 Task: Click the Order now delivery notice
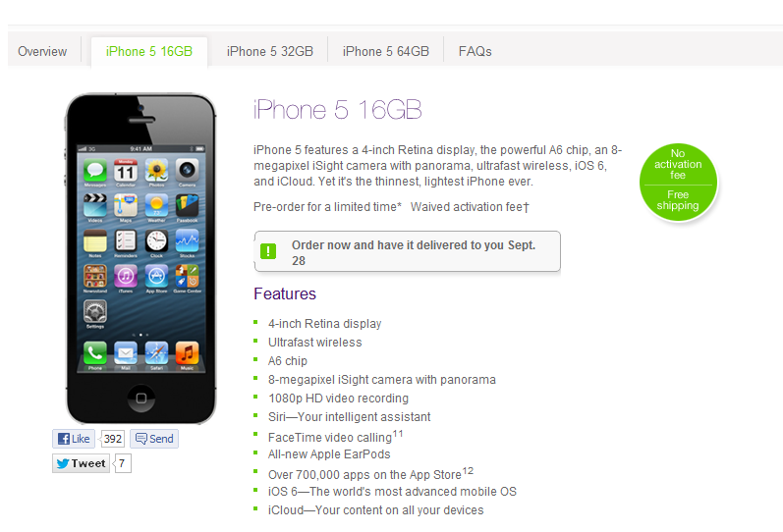[408, 251]
